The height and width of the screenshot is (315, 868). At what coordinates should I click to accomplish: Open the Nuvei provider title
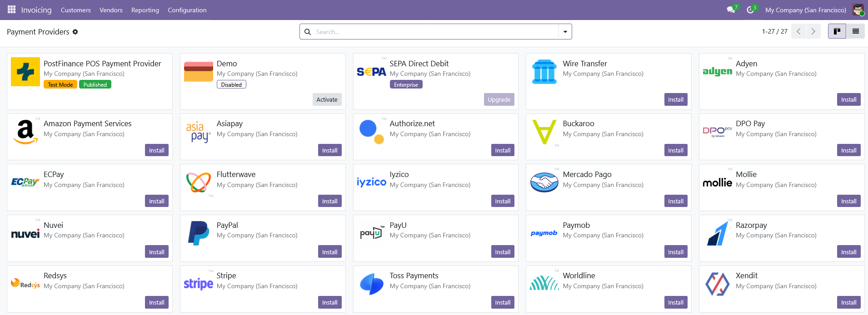tap(53, 225)
